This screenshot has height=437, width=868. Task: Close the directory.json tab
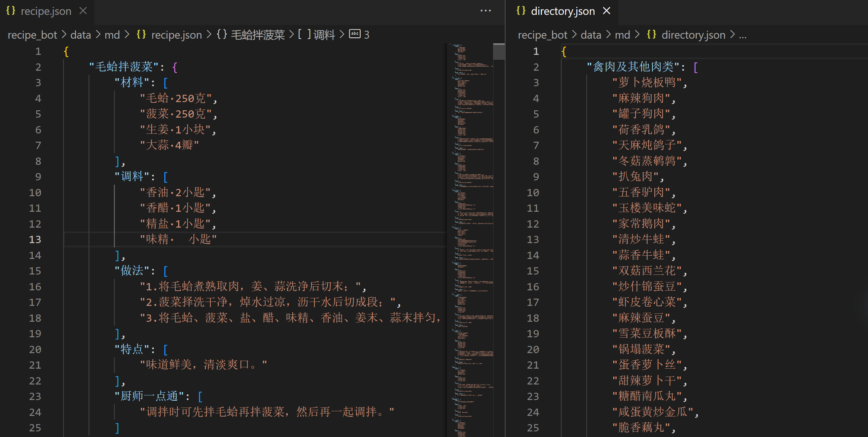tap(606, 11)
